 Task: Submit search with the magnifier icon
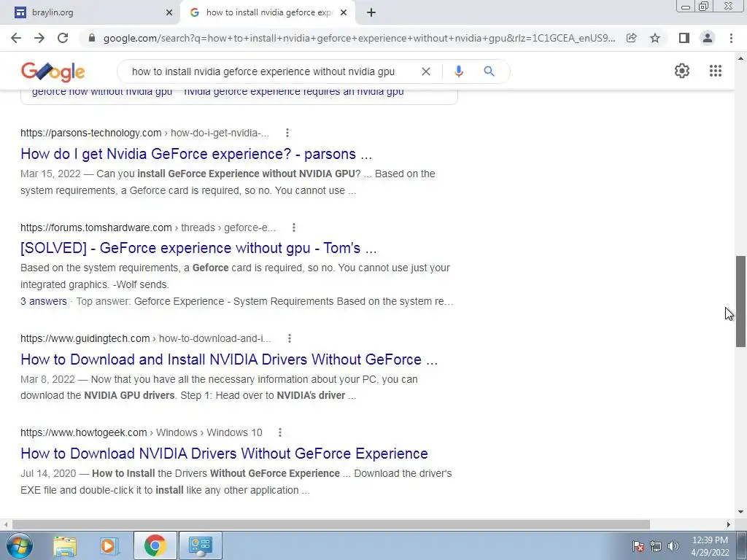click(489, 71)
